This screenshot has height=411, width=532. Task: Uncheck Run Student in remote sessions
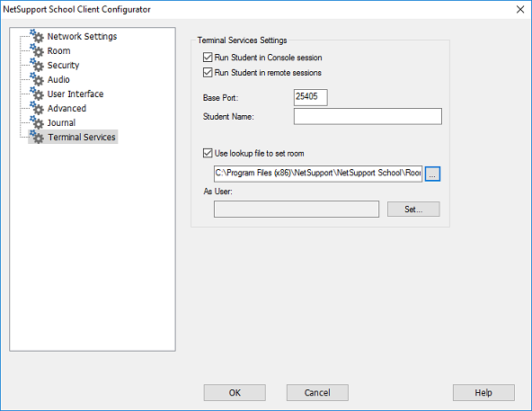coord(208,72)
